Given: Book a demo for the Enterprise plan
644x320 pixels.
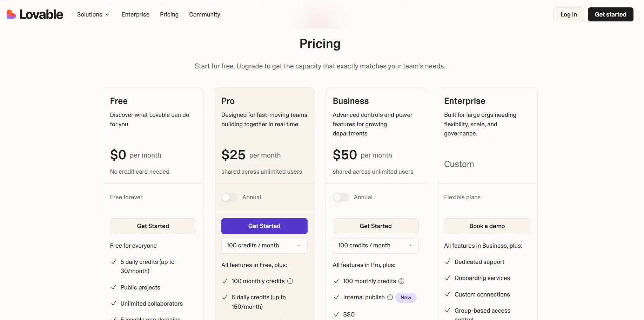Looking at the screenshot, I should coord(487,226).
